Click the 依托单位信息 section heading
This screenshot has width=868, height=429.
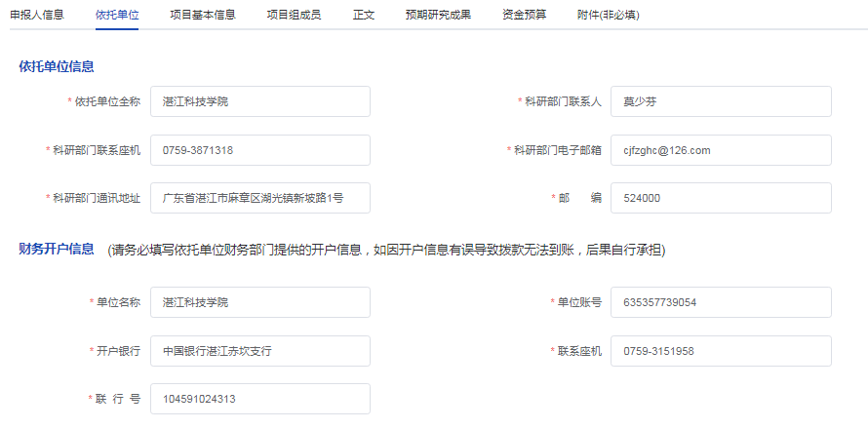point(57,67)
